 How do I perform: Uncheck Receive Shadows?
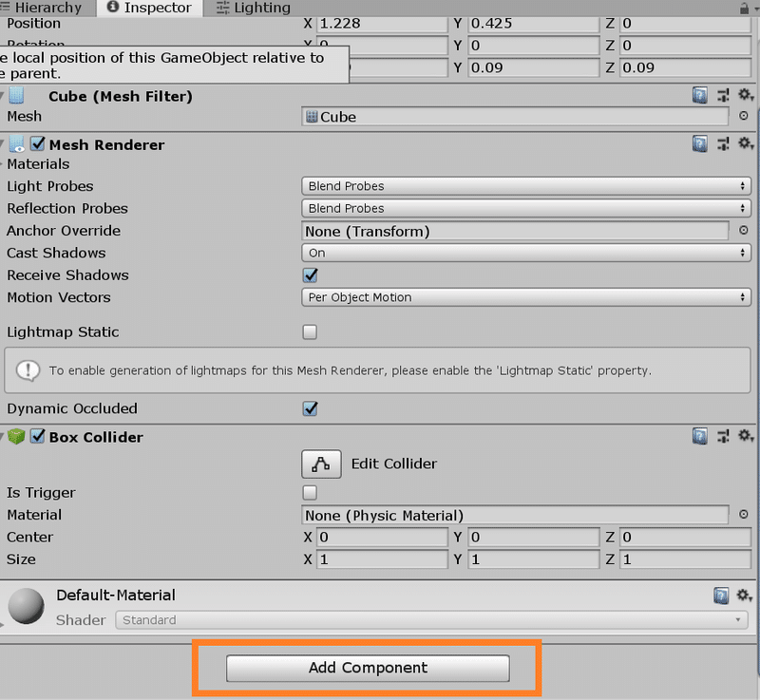(311, 275)
